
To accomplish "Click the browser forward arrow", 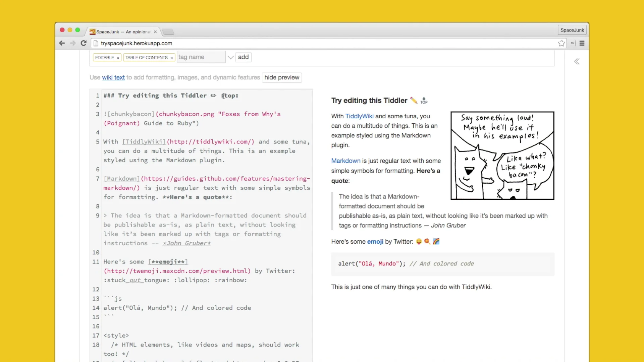I will [x=73, y=43].
